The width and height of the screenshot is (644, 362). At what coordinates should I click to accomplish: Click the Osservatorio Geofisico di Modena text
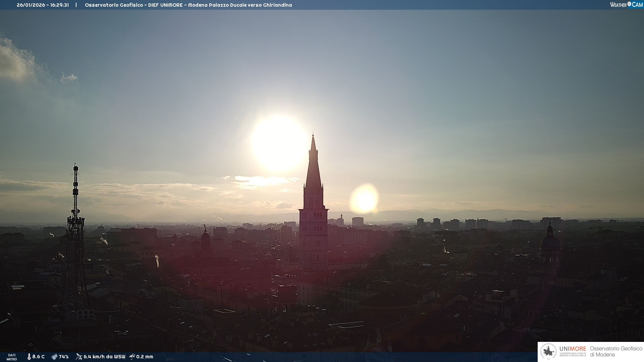point(616,352)
